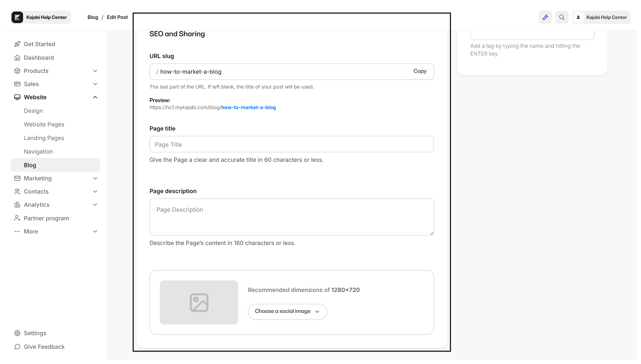Click the Give Feedback option

44,347
